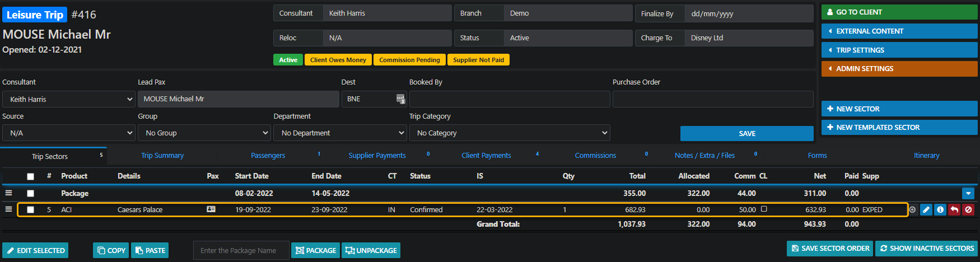Click the Commission Pending badge
Viewport: 980px width, 262px height.
coord(410,60)
